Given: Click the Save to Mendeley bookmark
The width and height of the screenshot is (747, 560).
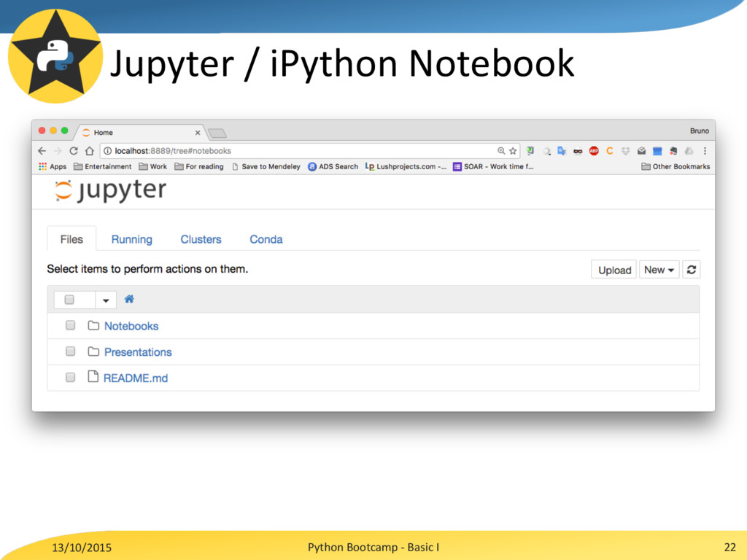Looking at the screenshot, I should pos(266,166).
